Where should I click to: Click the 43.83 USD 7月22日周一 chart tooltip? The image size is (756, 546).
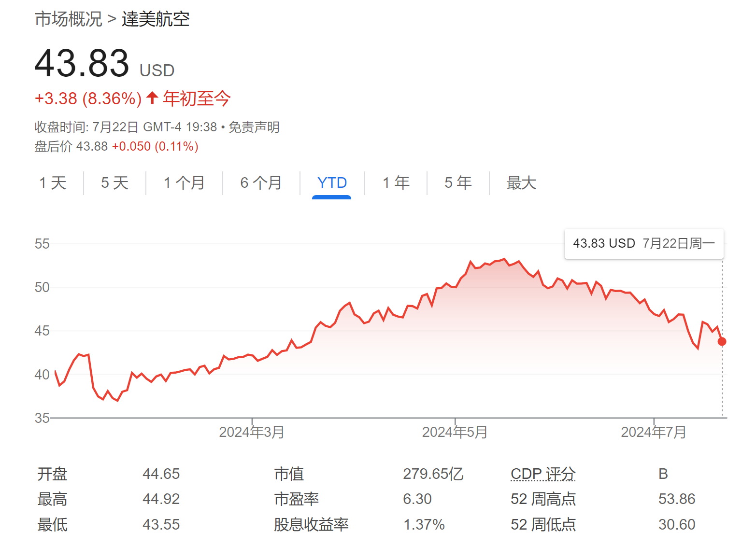(644, 243)
